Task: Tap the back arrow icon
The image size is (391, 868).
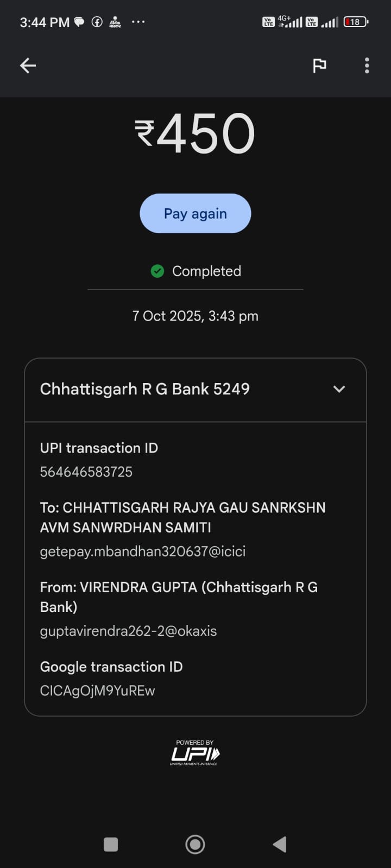Action: (x=28, y=66)
